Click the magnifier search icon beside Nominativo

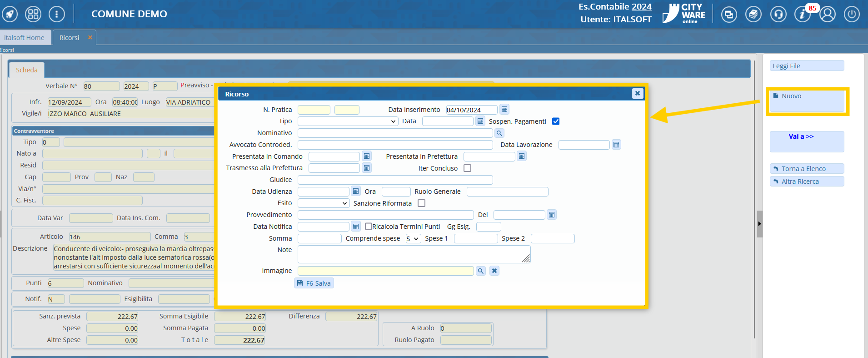coord(499,133)
